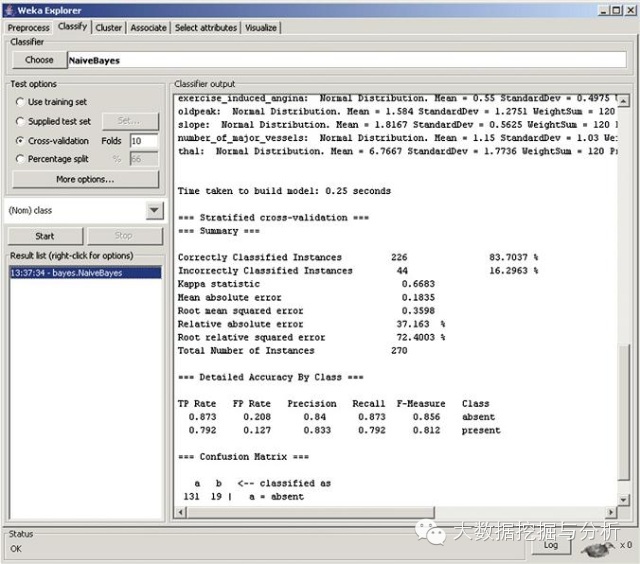Maximize the Weka Explorer window
The image size is (640, 564).
(x=616, y=10)
